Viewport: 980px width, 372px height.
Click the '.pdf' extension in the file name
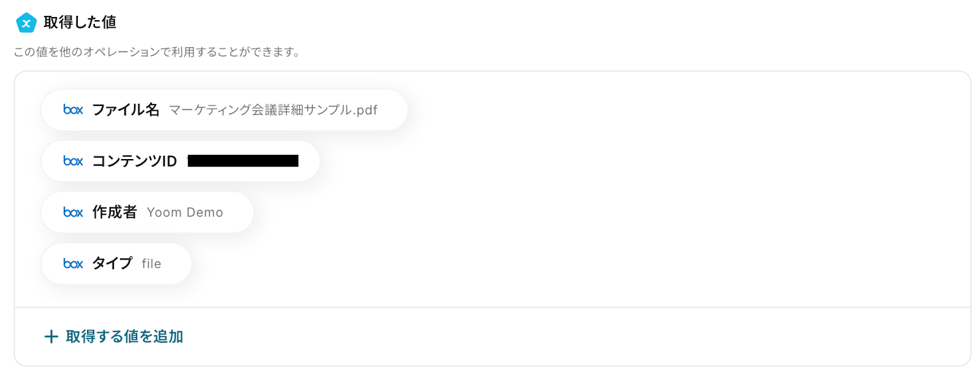(366, 111)
